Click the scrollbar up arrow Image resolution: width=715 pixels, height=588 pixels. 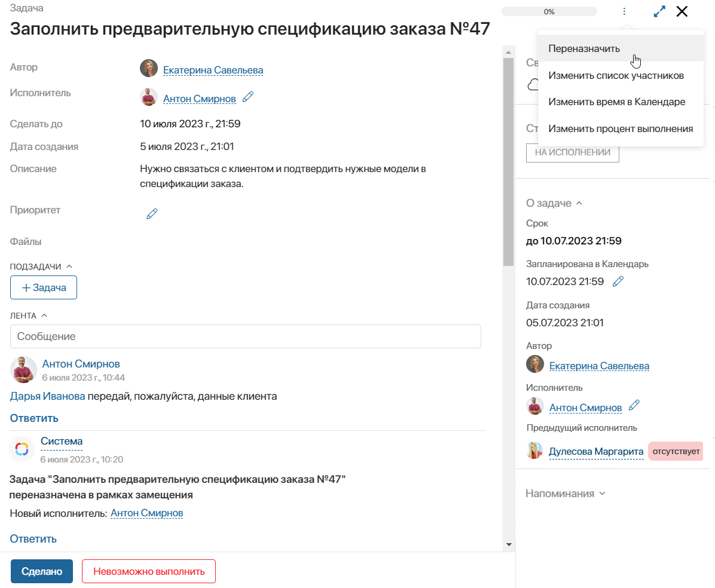tap(508, 52)
